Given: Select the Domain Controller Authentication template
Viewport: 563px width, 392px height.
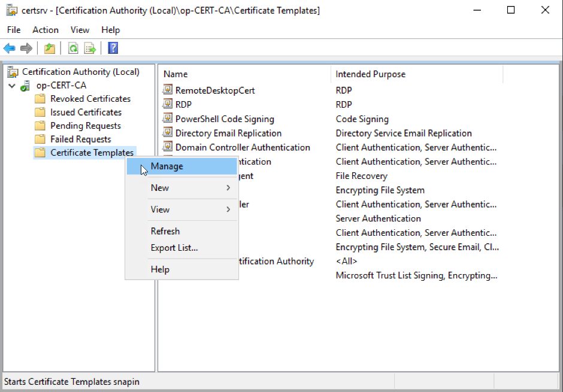Looking at the screenshot, I should (243, 147).
